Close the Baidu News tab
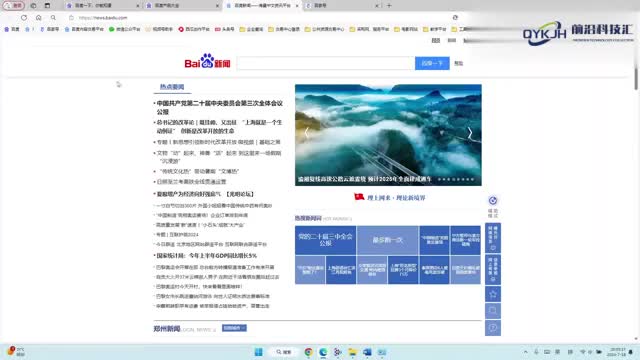The width and height of the screenshot is (640, 360). click(x=297, y=6)
